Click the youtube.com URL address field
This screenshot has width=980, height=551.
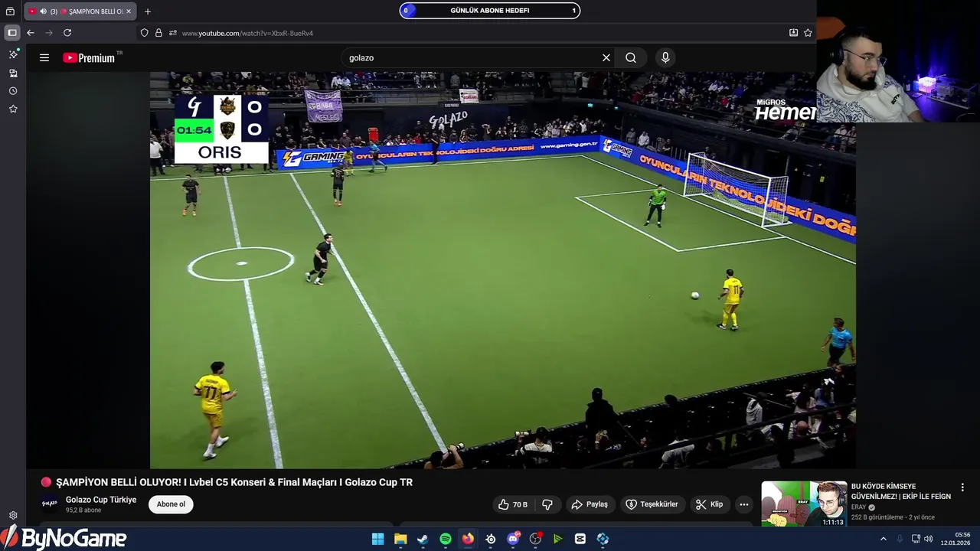coord(247,33)
